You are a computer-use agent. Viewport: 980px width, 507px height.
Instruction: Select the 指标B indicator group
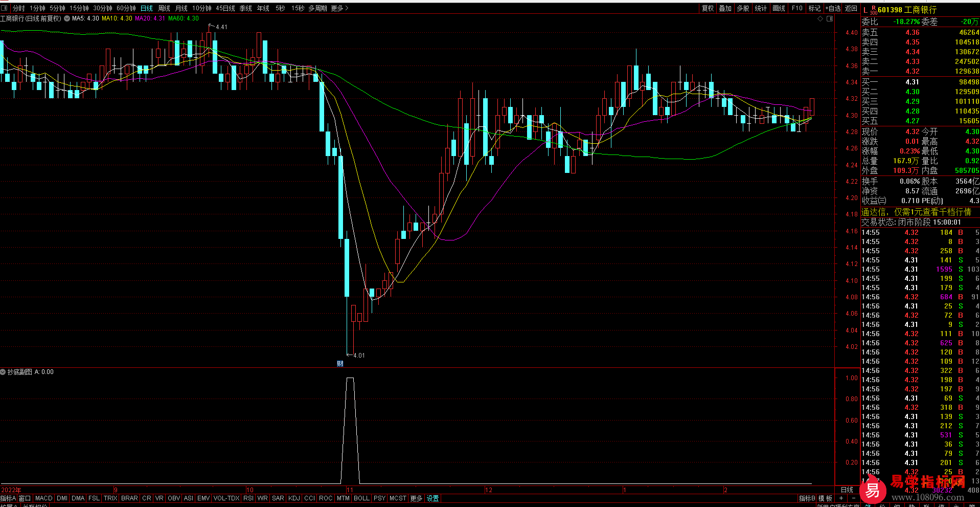coord(807,498)
